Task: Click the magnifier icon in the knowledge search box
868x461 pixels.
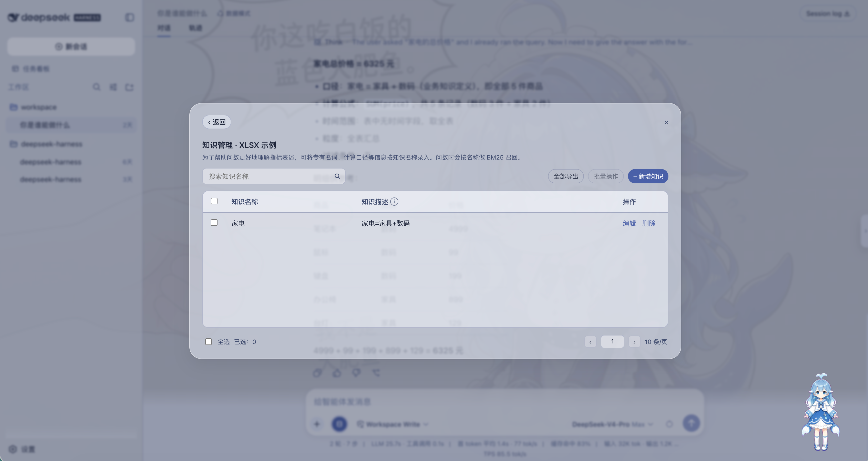Action: [337, 176]
